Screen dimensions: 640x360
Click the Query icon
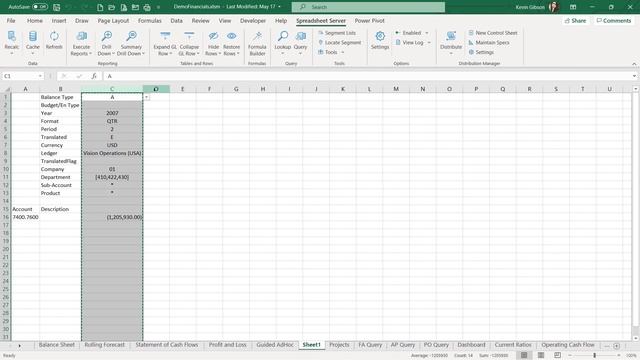300,43
